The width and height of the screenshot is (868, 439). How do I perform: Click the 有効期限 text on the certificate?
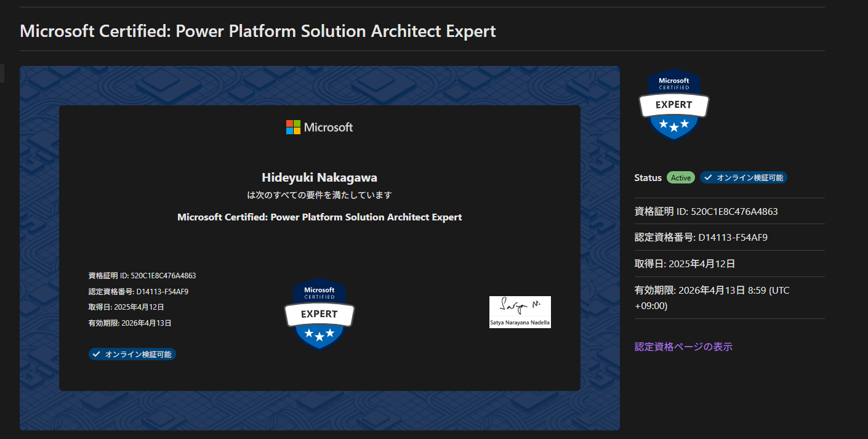(x=130, y=323)
